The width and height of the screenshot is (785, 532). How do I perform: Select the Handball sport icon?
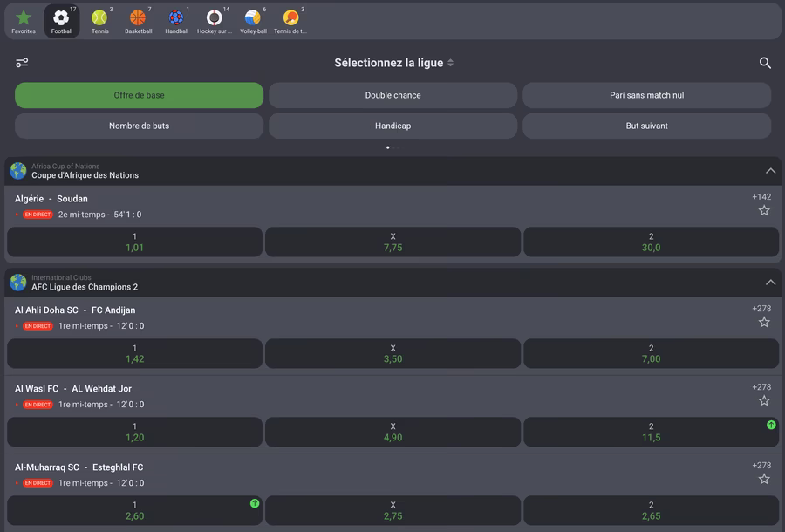point(176,21)
